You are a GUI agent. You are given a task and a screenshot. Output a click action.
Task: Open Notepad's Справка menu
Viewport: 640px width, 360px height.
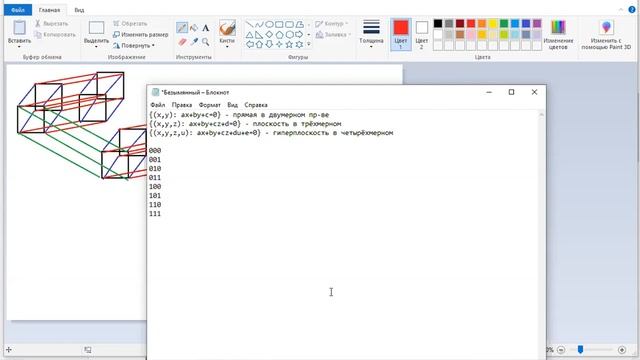tap(256, 105)
